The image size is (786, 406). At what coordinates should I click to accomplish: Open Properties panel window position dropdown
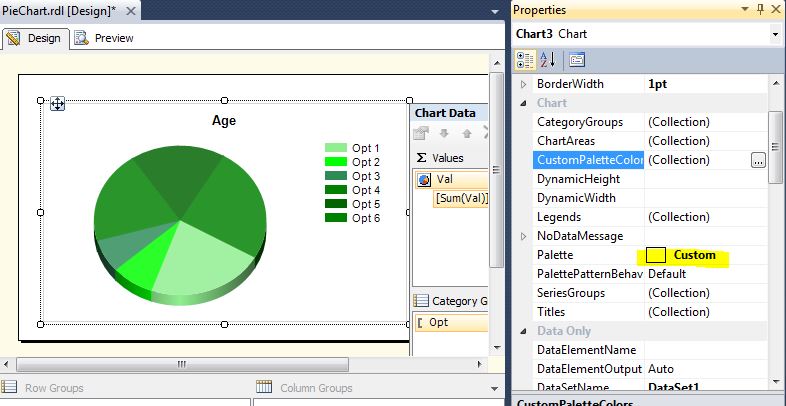click(x=745, y=10)
